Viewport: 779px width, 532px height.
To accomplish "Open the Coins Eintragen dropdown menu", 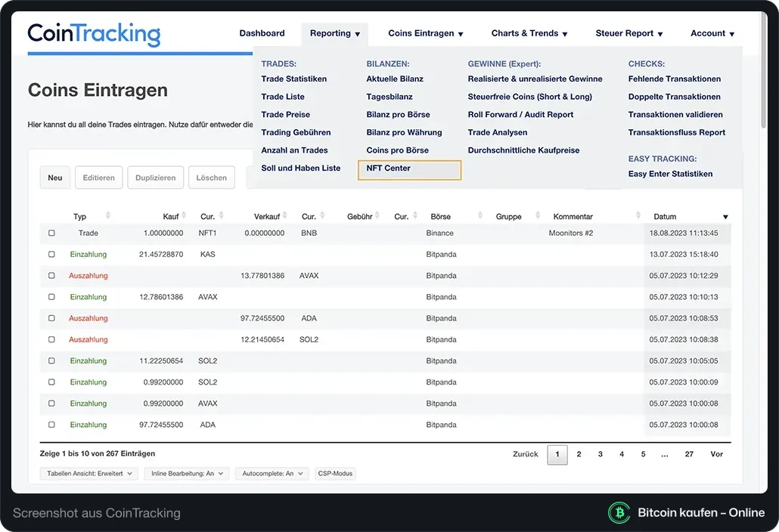I will pyautogui.click(x=425, y=33).
